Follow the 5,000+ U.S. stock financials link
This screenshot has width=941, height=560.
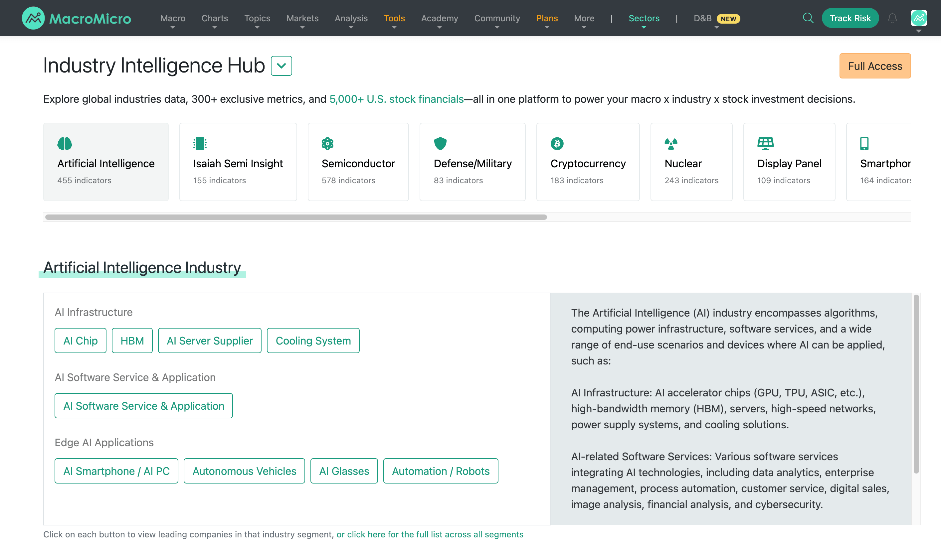point(397,99)
